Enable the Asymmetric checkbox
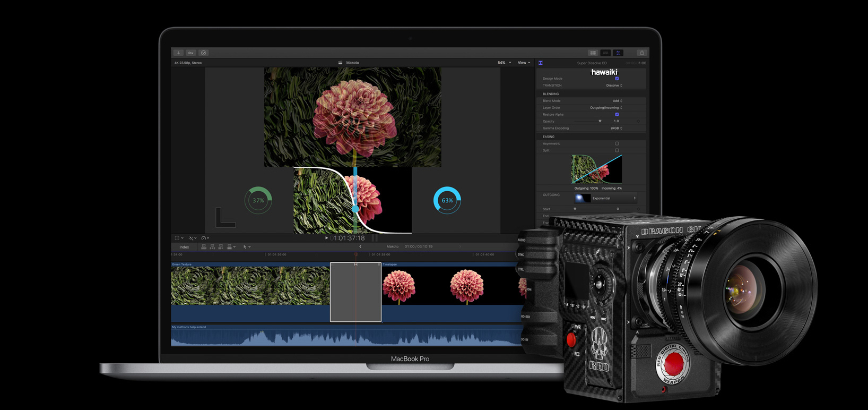This screenshot has height=410, width=868. click(617, 143)
